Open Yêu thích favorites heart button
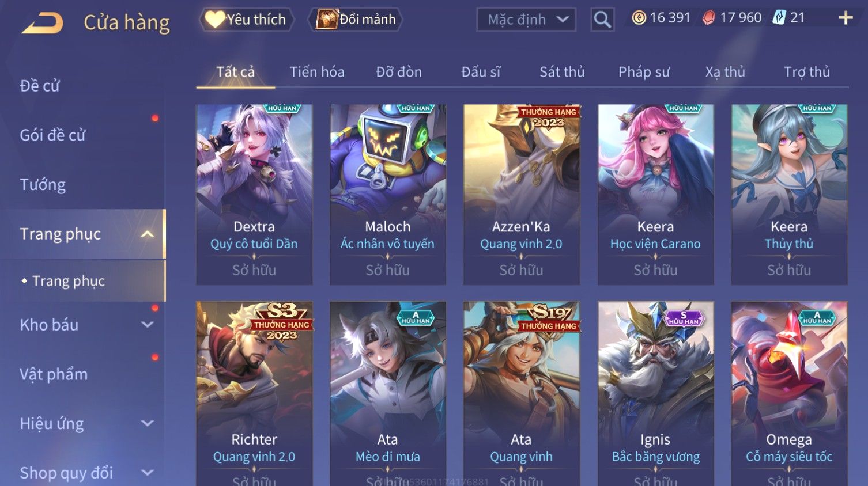Viewport: 868px width, 486px height. [x=247, y=20]
